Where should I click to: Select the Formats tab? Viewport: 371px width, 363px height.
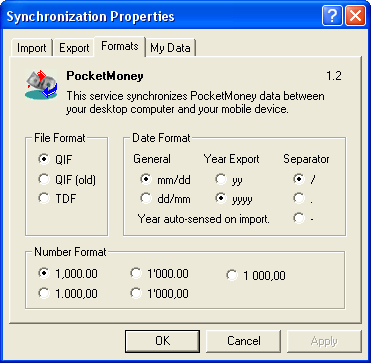(x=120, y=46)
